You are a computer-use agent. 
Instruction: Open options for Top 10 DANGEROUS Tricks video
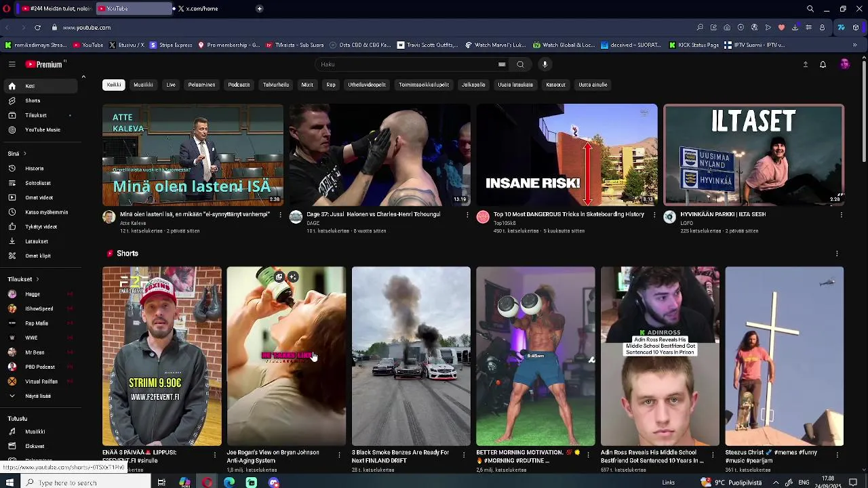click(654, 215)
